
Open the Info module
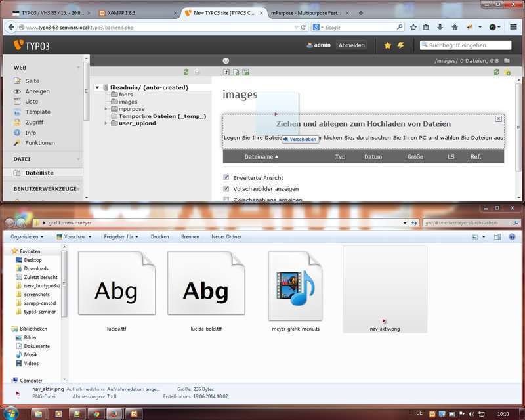(30, 133)
